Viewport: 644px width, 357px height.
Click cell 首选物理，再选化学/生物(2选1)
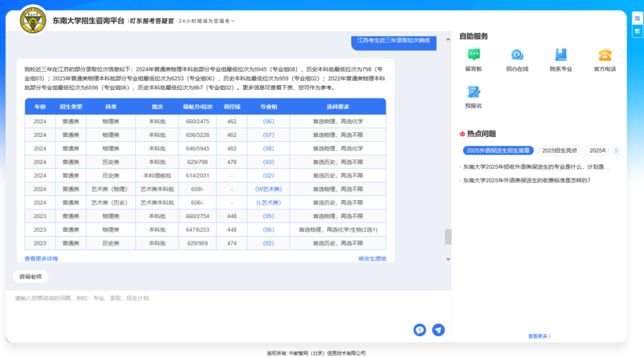338,230
